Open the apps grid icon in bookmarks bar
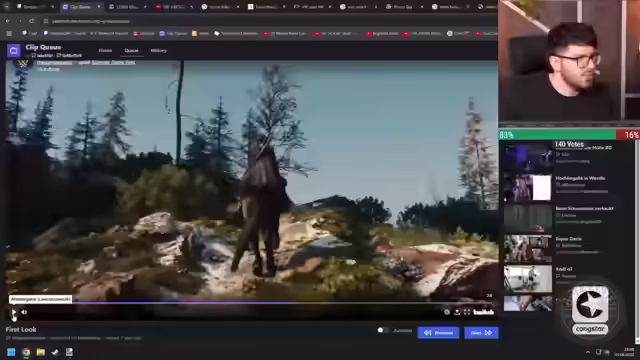The height and width of the screenshot is (360, 640). click(x=9, y=33)
